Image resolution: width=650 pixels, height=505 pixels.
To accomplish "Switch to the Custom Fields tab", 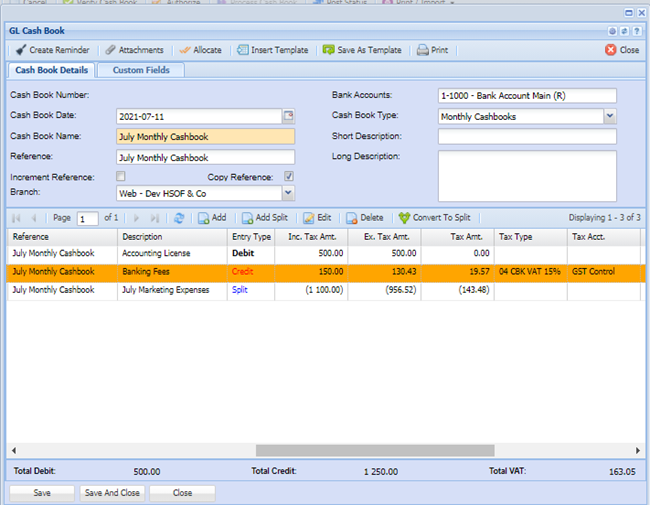I will (x=141, y=70).
